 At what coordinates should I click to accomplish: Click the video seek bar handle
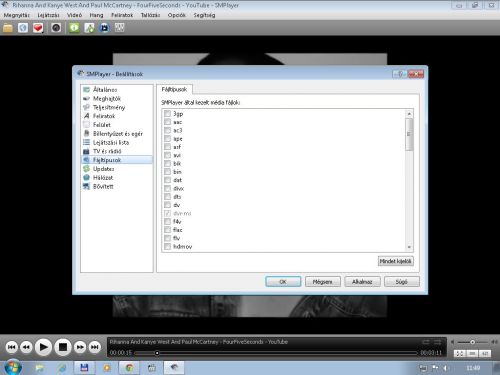click(x=157, y=353)
